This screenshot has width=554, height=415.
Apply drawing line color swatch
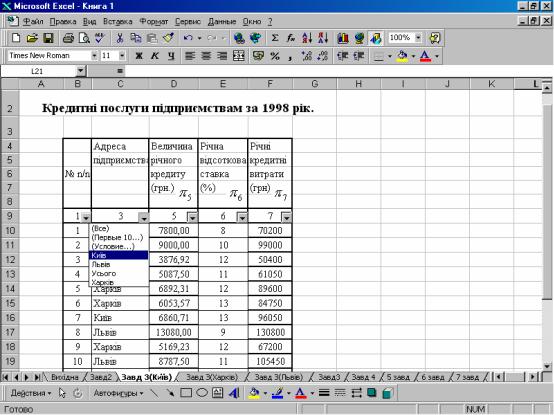(x=277, y=393)
